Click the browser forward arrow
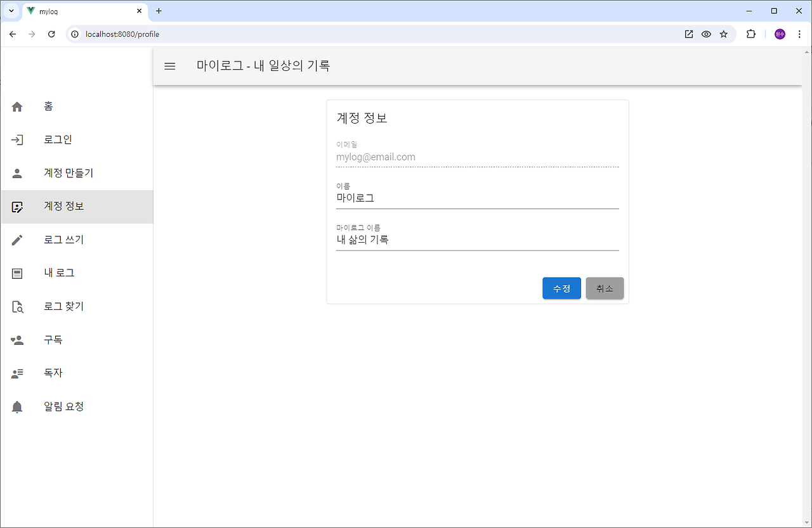Viewport: 812px width, 528px height. tap(32, 34)
